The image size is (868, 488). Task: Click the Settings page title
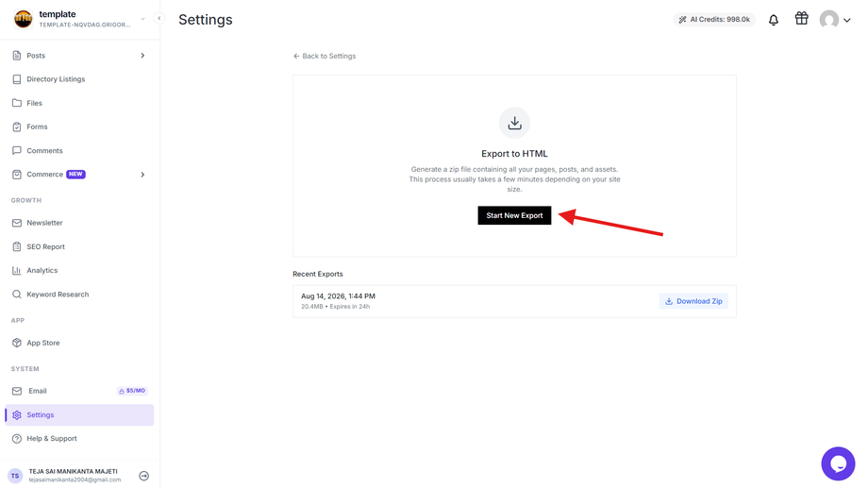[206, 20]
